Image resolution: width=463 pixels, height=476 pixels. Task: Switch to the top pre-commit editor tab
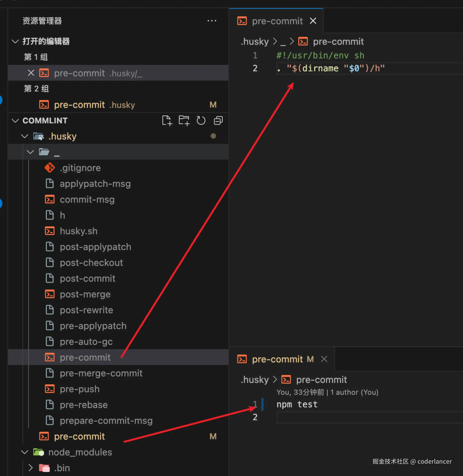tap(270, 21)
